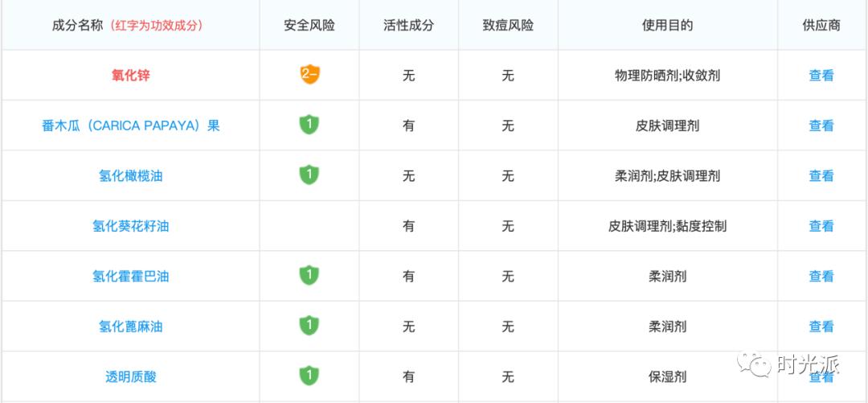Click green shield icon for 氢化蓖麻油
The image size is (868, 403).
[x=309, y=326]
